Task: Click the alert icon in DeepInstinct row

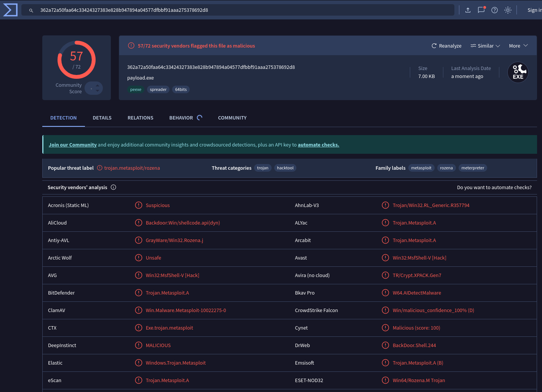Action: 139,345
